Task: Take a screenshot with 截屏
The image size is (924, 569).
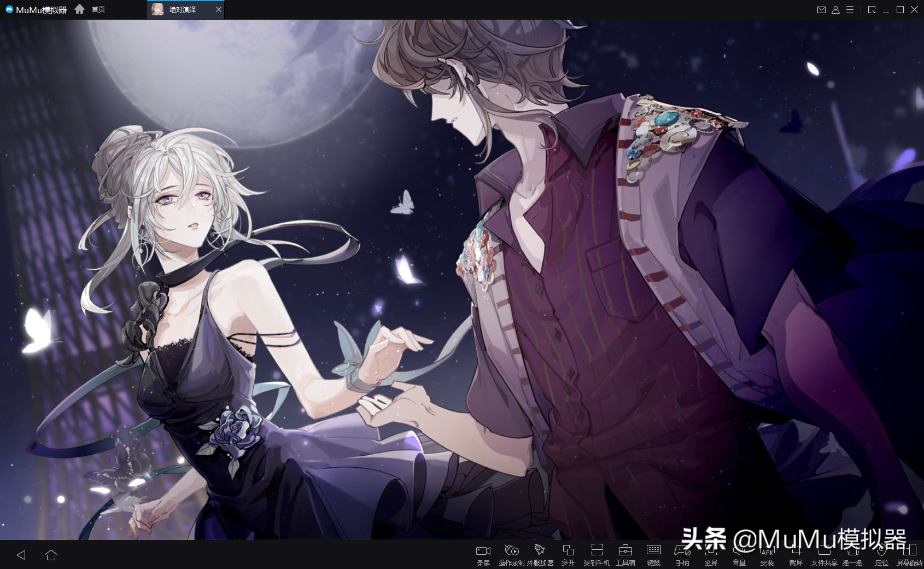Action: [x=796, y=555]
